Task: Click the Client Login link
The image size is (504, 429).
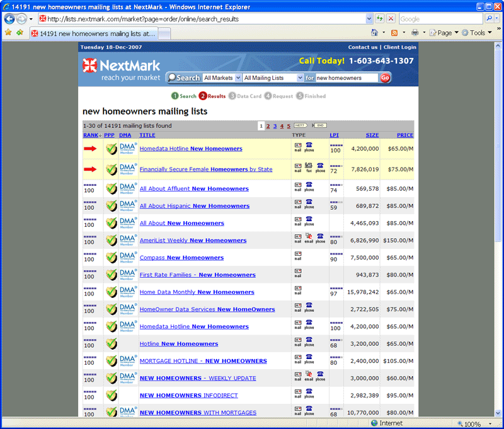Action: tap(399, 47)
